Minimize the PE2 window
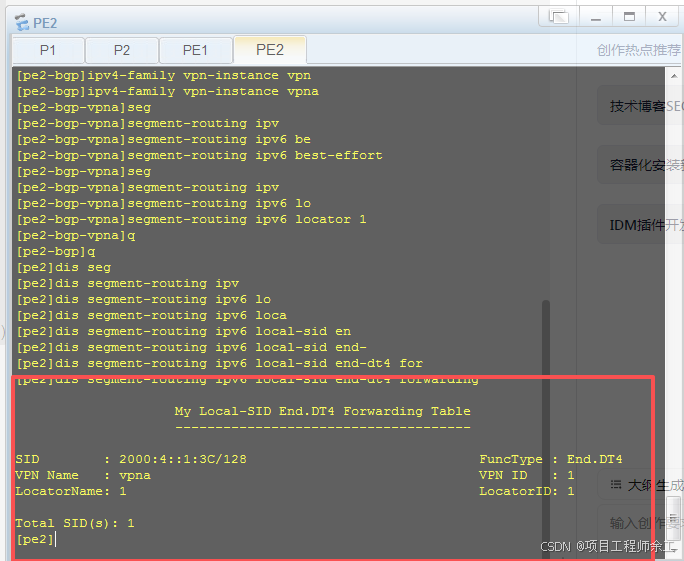Viewport: 684px width, 561px height. 596,17
